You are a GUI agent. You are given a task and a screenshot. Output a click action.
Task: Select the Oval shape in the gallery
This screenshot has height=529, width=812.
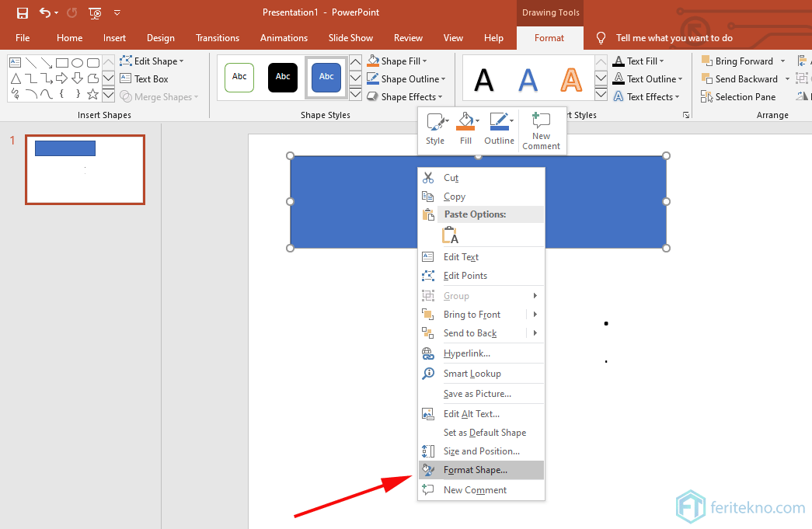coord(77,63)
